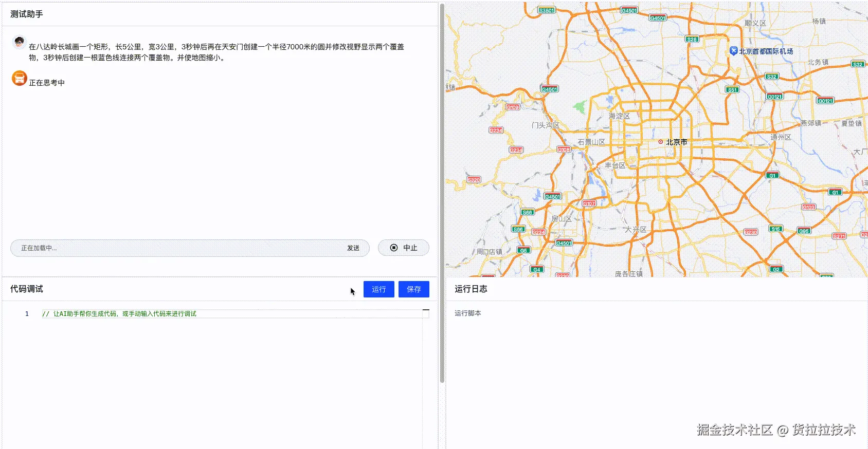Click the code comment text in editor
The width and height of the screenshot is (868, 449).
point(119,314)
